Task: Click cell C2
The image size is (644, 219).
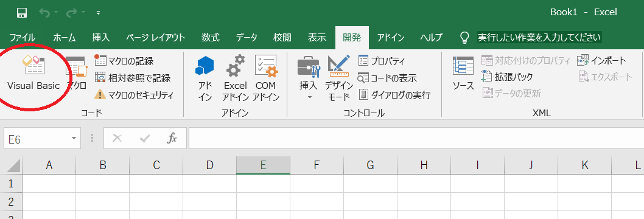Action: 156,202
